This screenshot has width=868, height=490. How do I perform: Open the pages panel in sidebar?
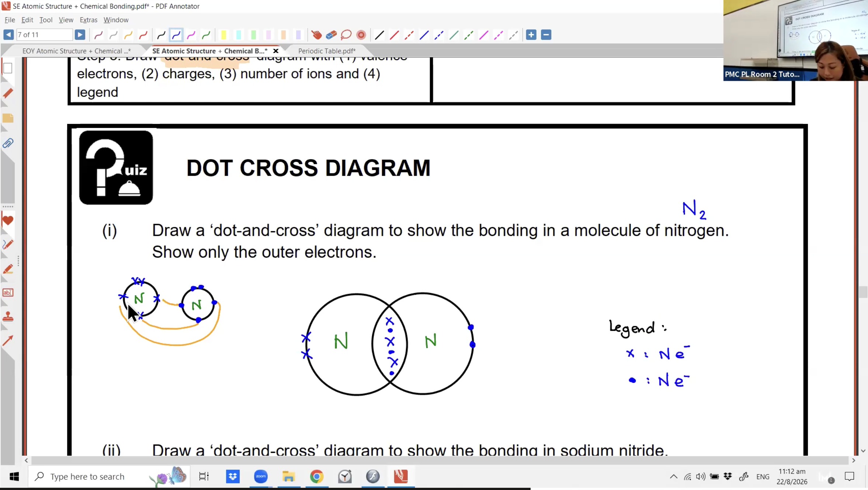[8, 68]
